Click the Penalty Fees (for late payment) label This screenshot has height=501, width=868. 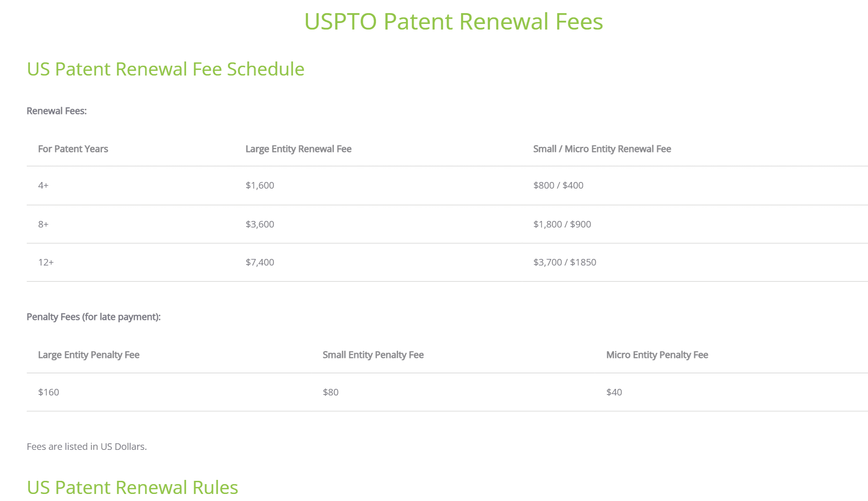94,317
